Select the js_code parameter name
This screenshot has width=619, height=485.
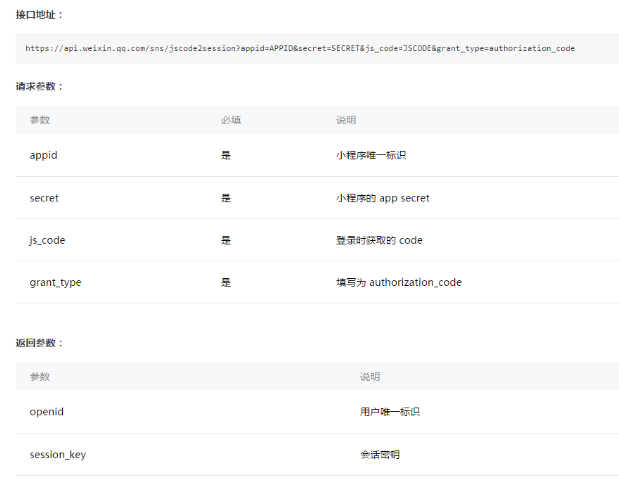(x=47, y=240)
